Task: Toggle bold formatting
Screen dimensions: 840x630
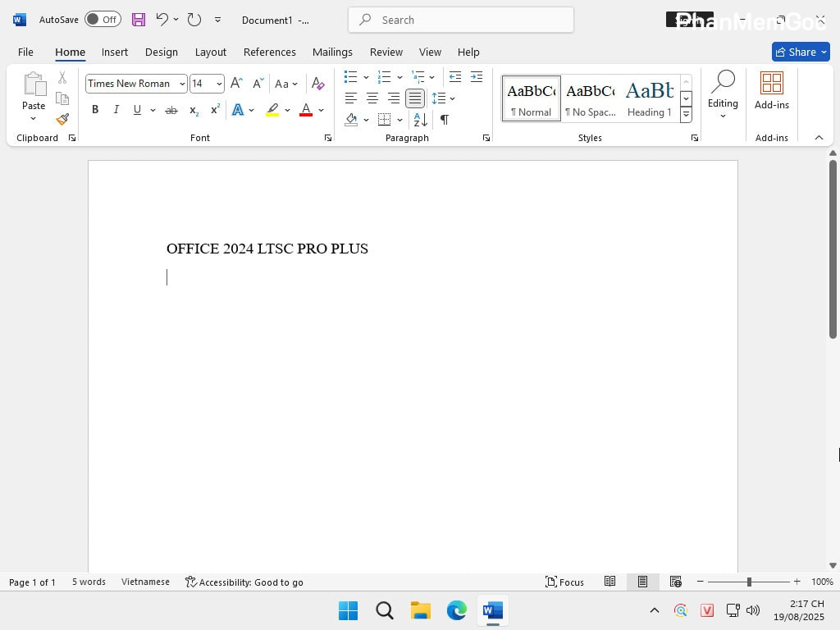Action: coord(95,110)
